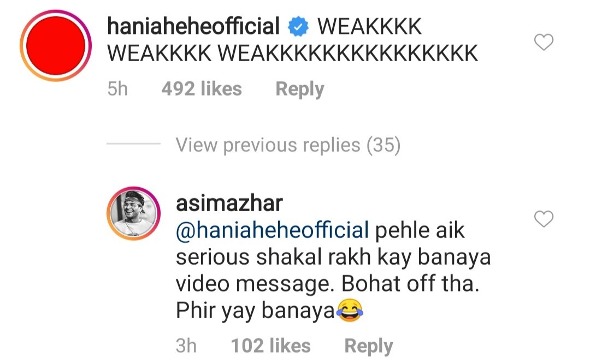Click the blue verified badge next to haniaheheofficial
The image size is (590, 364).
[298, 26]
